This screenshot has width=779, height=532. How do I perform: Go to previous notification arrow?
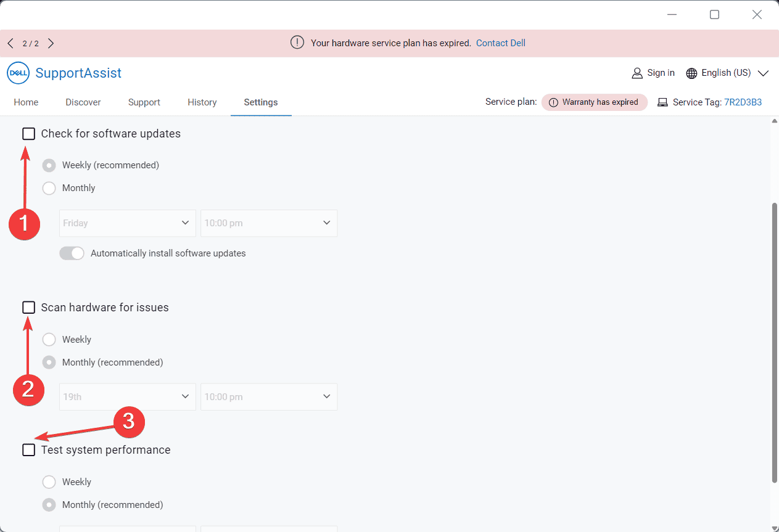tap(10, 43)
